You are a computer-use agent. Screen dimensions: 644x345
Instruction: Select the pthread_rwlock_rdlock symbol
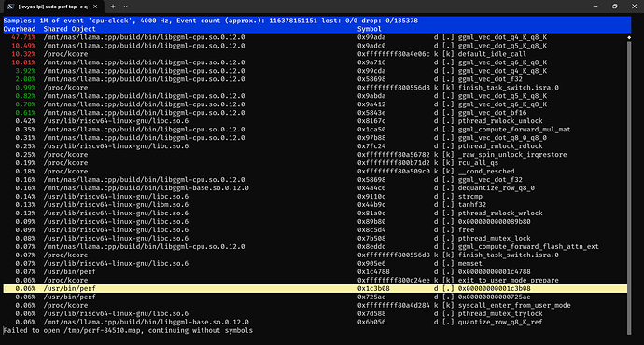[x=500, y=146]
